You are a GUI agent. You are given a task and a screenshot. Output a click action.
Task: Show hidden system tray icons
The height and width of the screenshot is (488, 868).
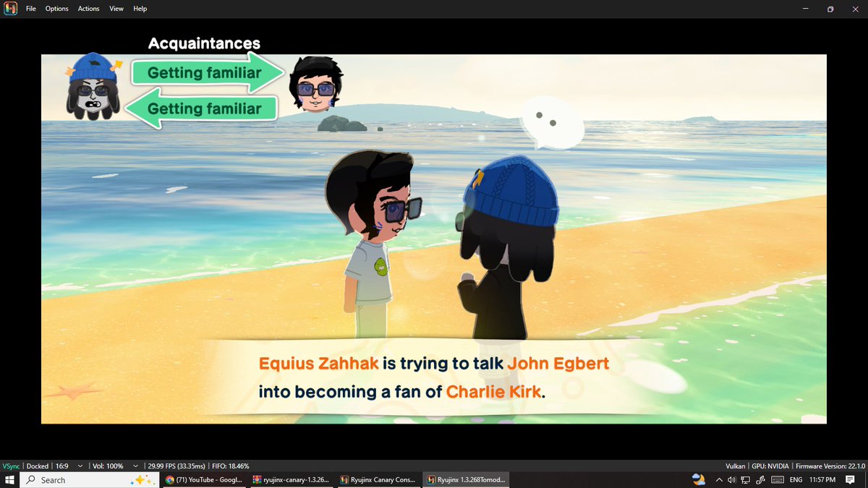pyautogui.click(x=719, y=480)
